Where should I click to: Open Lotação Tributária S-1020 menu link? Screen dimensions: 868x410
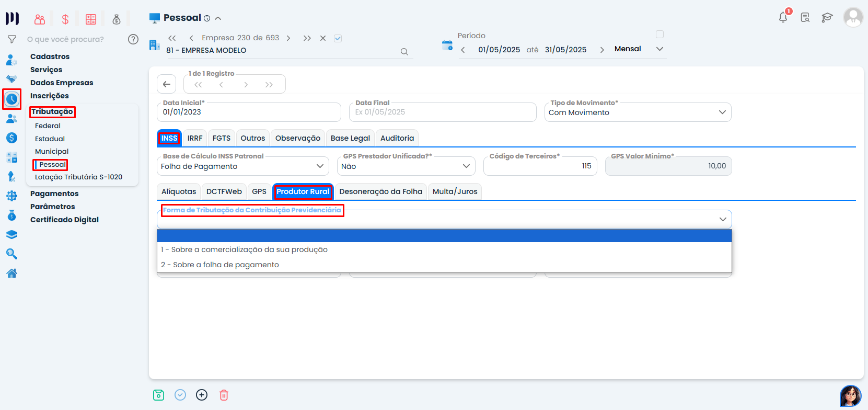[78, 177]
